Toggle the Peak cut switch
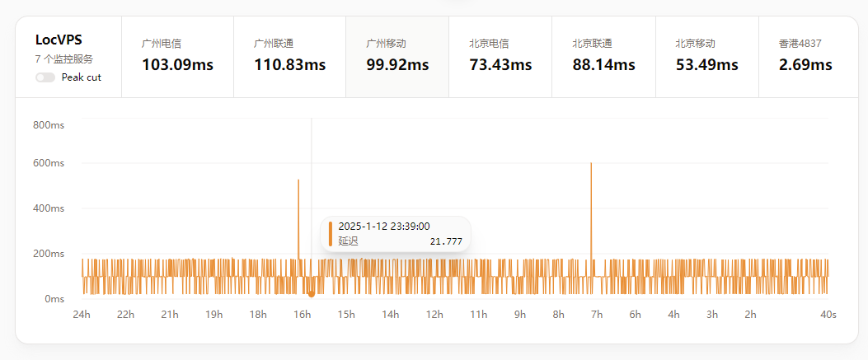The image size is (868, 360). 45,77
